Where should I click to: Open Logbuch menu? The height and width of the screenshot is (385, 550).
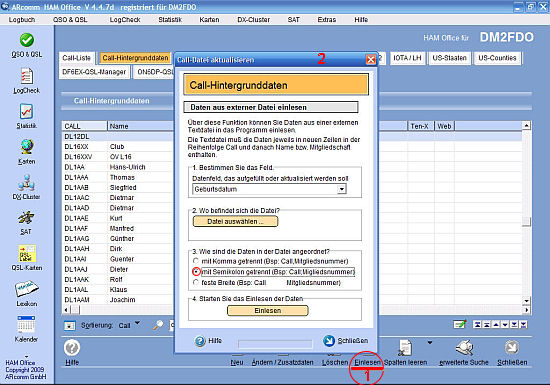[x=22, y=20]
